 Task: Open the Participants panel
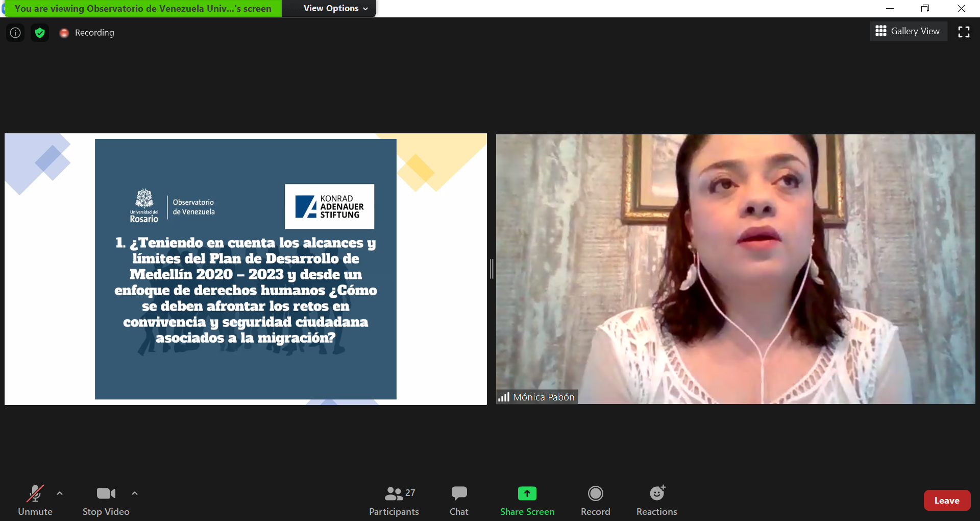pyautogui.click(x=394, y=501)
